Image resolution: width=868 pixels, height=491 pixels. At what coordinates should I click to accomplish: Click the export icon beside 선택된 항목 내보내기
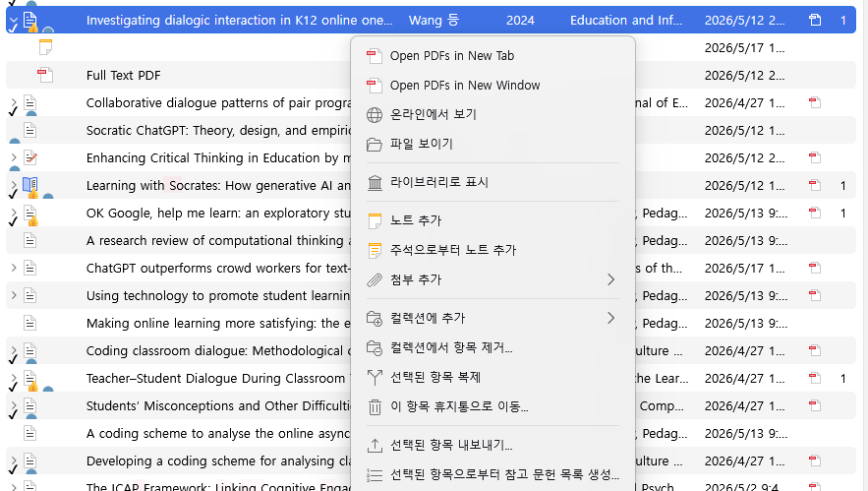[x=375, y=445]
